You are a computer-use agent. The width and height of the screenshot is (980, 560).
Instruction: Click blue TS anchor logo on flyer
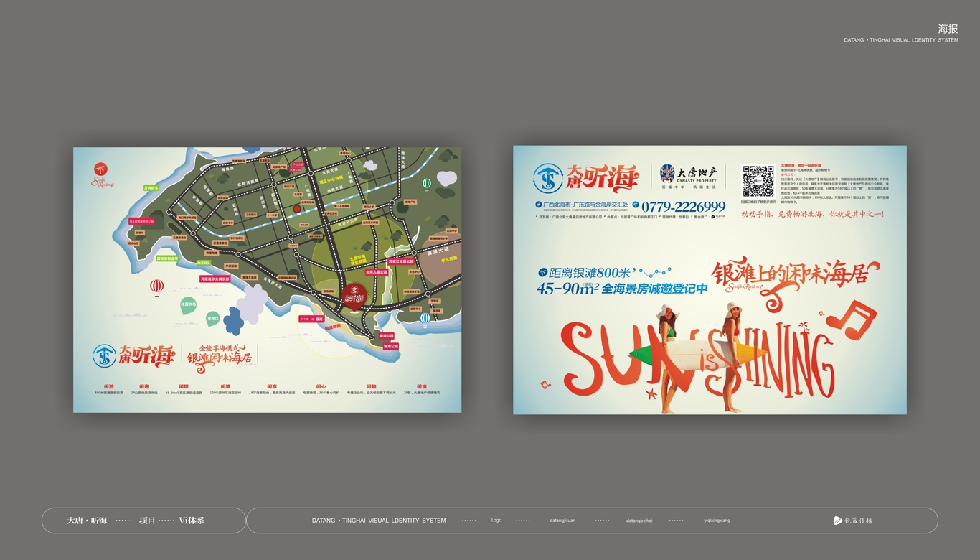(548, 178)
